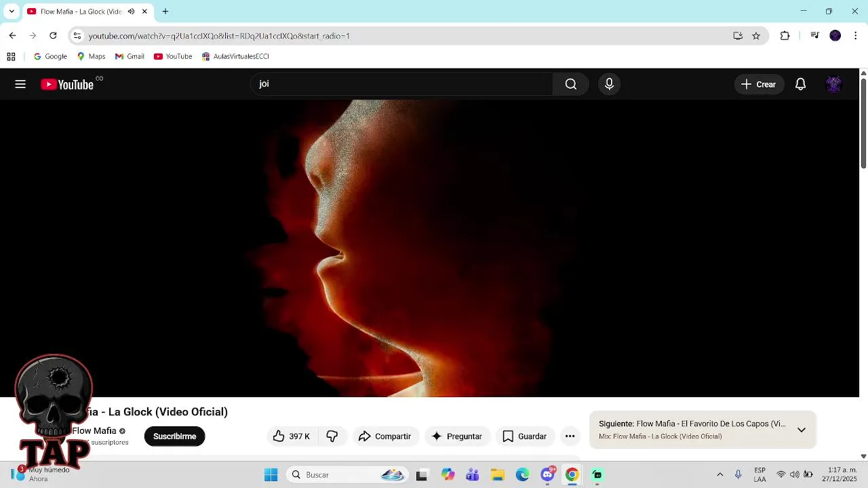Open the Maps bookmark
The width and height of the screenshot is (868, 488).
coord(91,57)
